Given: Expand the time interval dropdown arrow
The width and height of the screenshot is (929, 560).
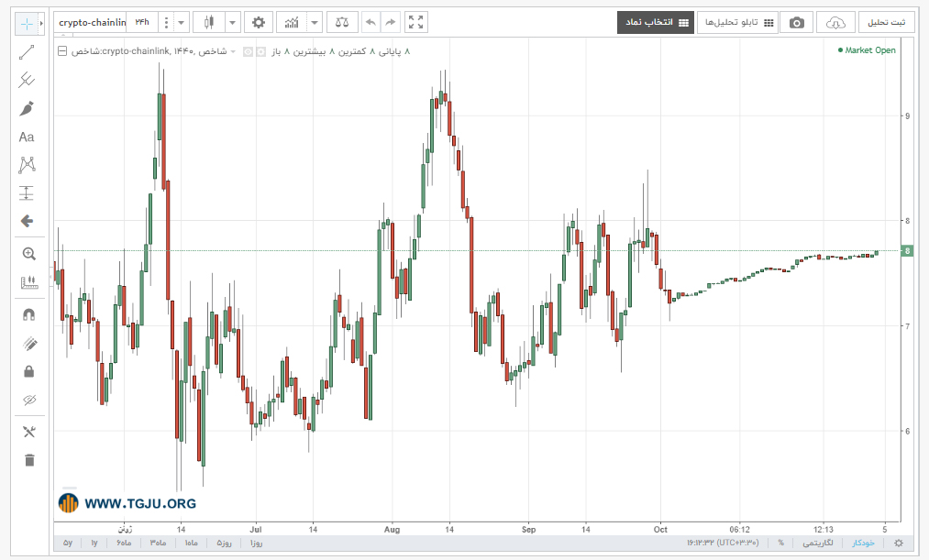Looking at the screenshot, I should tap(182, 23).
